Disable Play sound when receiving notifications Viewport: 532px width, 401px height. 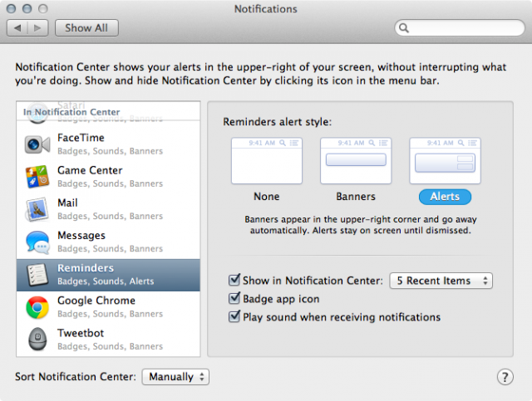pos(234,316)
